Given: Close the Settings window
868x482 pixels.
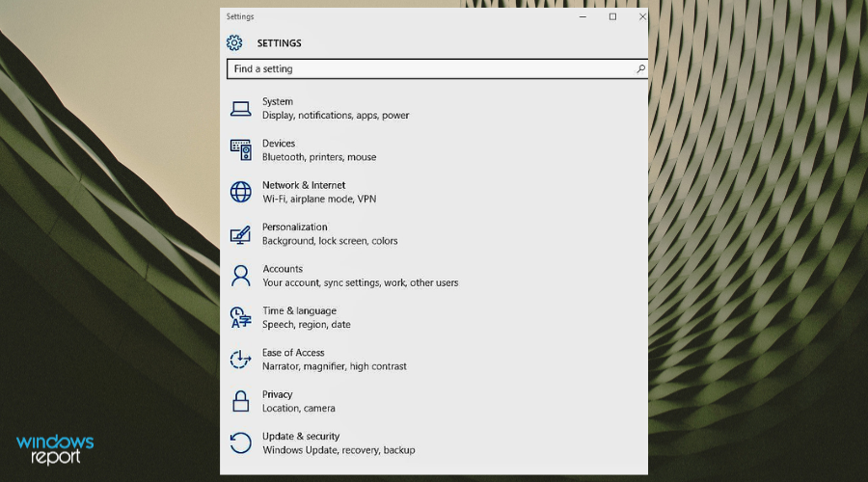Looking at the screenshot, I should [642, 16].
